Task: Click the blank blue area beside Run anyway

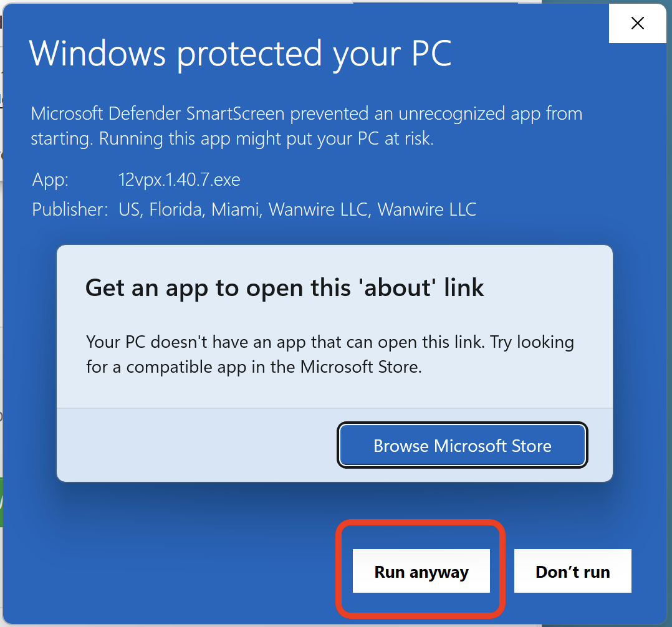Action: coord(187,571)
